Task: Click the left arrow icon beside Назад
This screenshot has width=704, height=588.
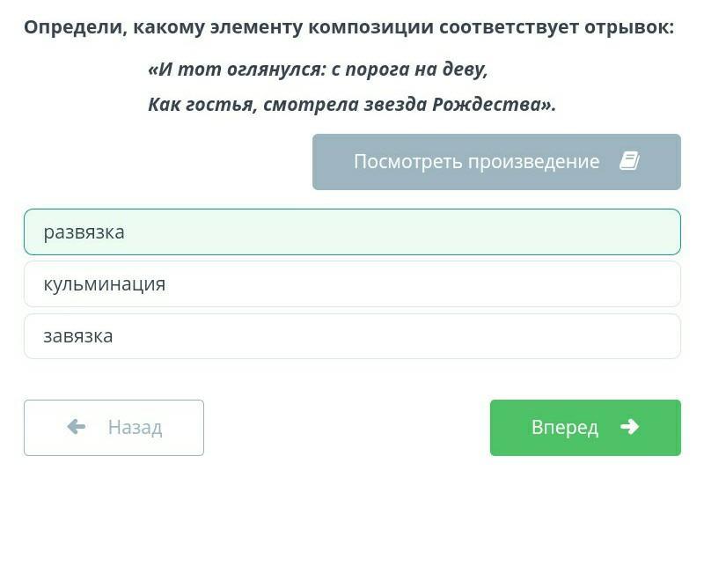Action: coord(77,426)
